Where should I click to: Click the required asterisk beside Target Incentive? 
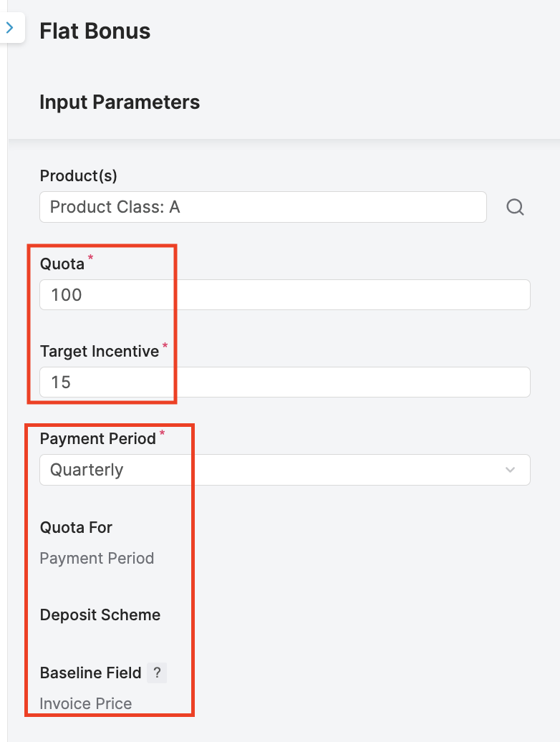pyautogui.click(x=165, y=347)
